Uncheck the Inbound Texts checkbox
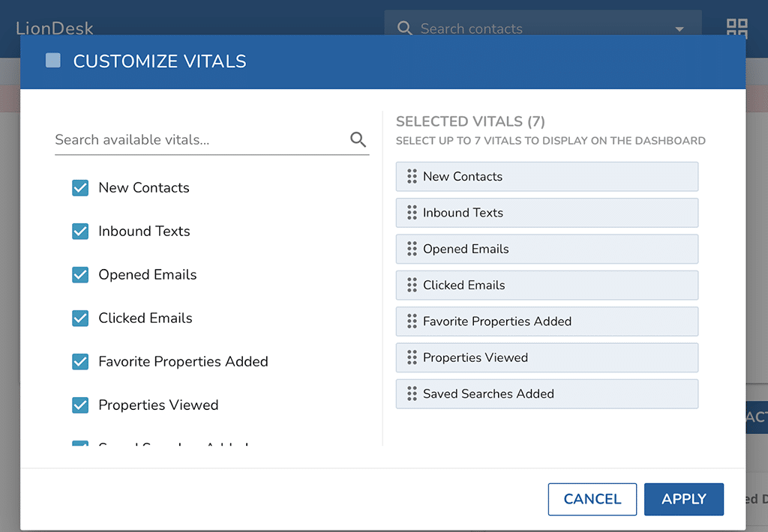Image resolution: width=768 pixels, height=532 pixels. pos(80,232)
